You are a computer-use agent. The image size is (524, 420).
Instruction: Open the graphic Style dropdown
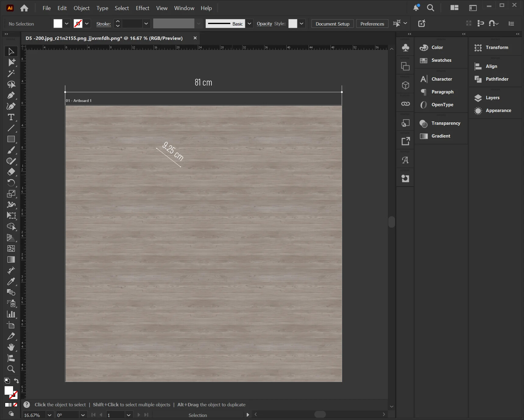click(302, 24)
